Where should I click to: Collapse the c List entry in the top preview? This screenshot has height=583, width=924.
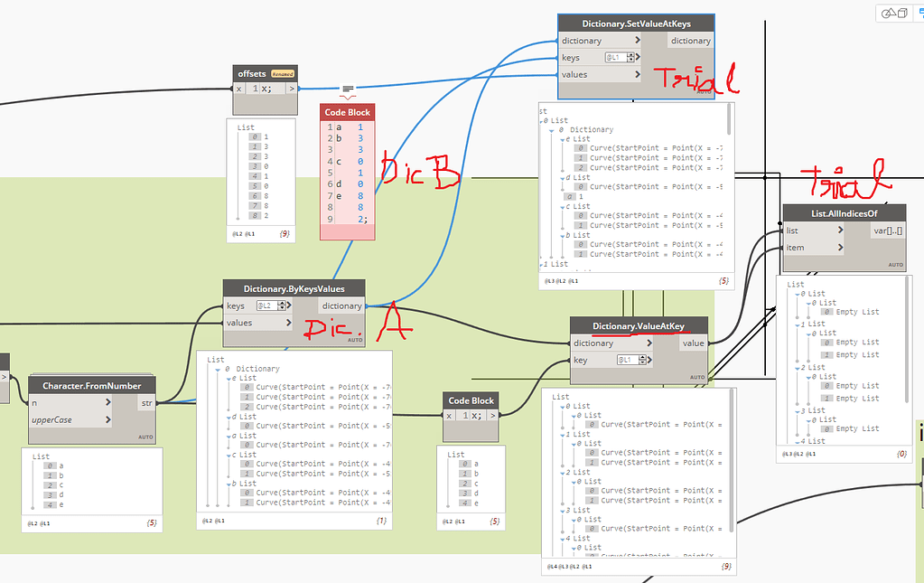(563, 206)
